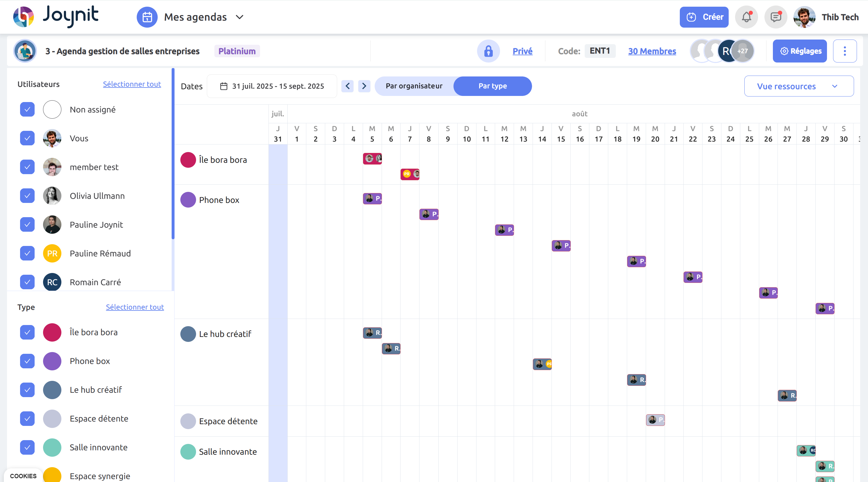Screen dimensions: 868x482
Task: Toggle the Phone box type checkbox
Action: point(27,361)
